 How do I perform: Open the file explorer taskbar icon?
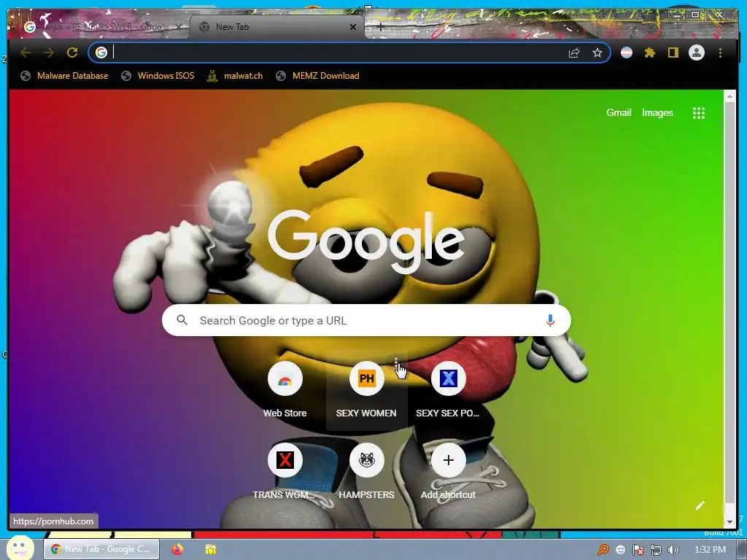(211, 549)
